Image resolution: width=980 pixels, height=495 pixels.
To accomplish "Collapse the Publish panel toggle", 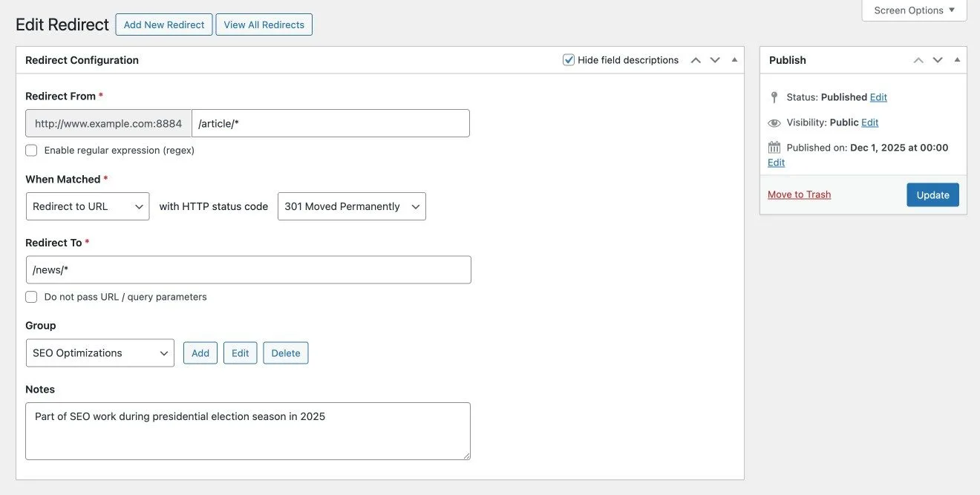I will (957, 60).
